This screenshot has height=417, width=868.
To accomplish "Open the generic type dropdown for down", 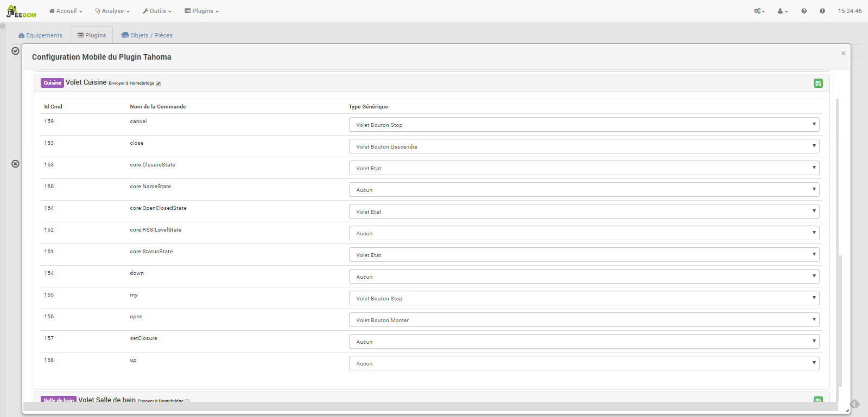I will [584, 277].
